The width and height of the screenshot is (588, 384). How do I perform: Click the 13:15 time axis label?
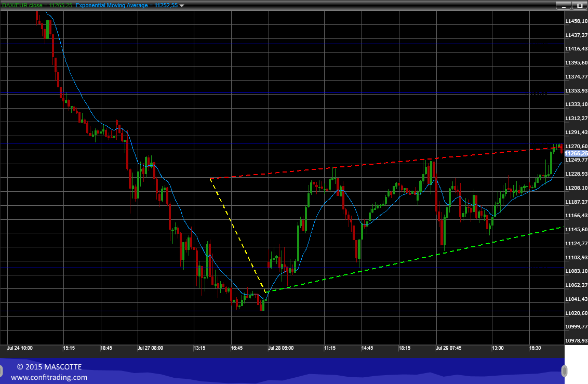[x=199, y=348]
